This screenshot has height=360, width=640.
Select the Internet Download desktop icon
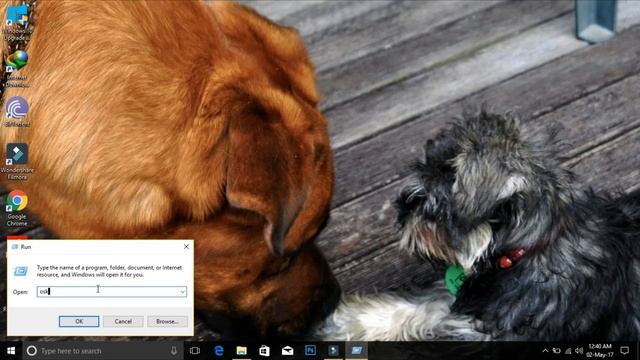[x=17, y=68]
